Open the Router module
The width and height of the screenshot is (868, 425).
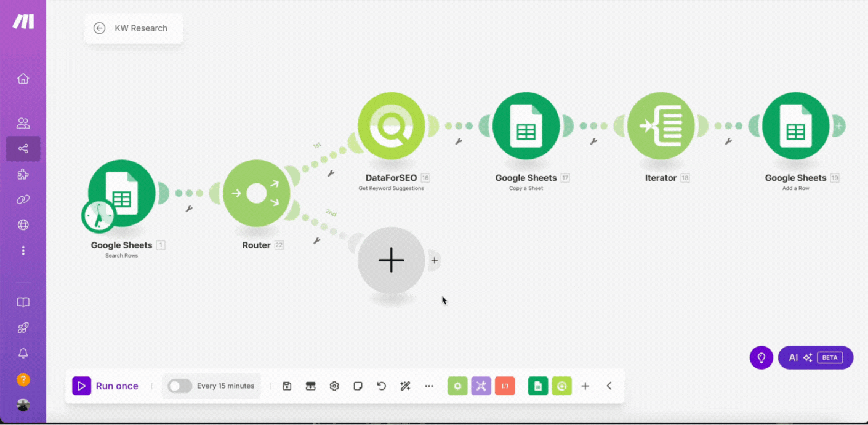pos(256,194)
